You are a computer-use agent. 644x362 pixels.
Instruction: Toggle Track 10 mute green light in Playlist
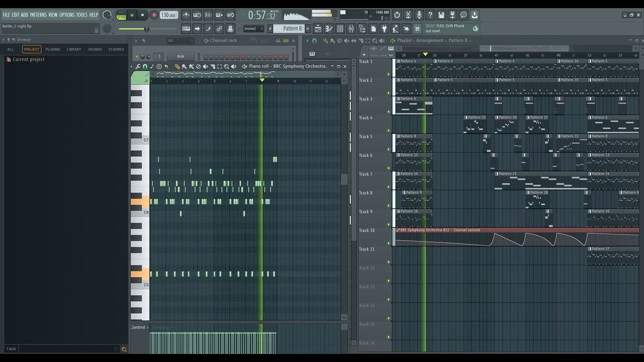pos(388,243)
